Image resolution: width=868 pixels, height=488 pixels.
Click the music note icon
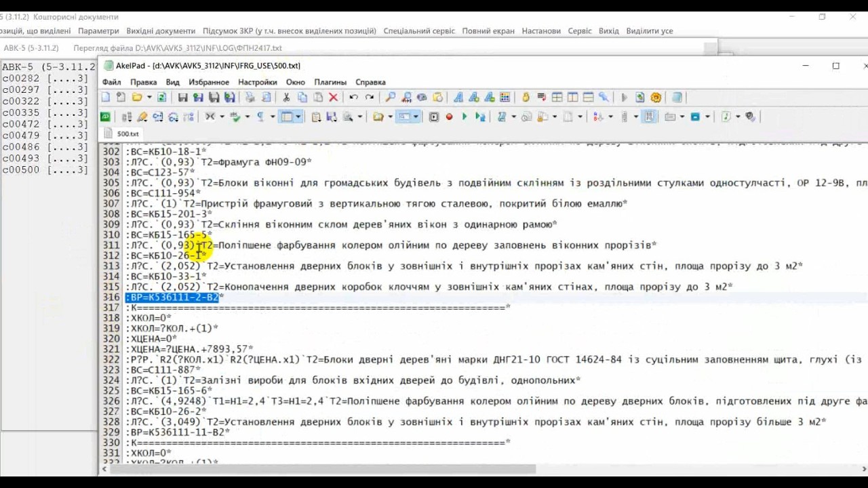(726, 117)
